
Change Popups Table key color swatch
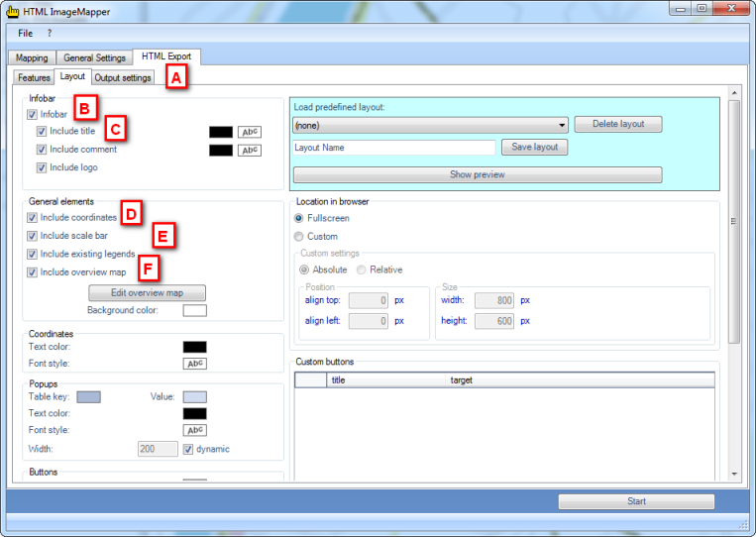(88, 397)
